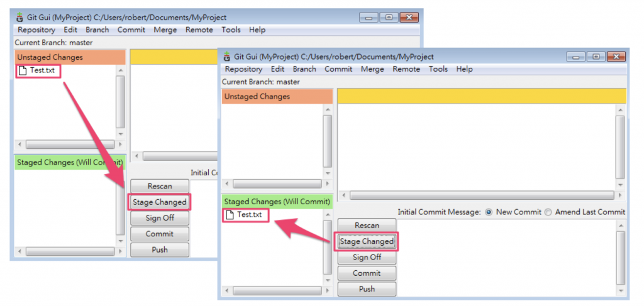Click Unstaged Changes header in front window
644x306 pixels.
pyautogui.click(x=277, y=97)
